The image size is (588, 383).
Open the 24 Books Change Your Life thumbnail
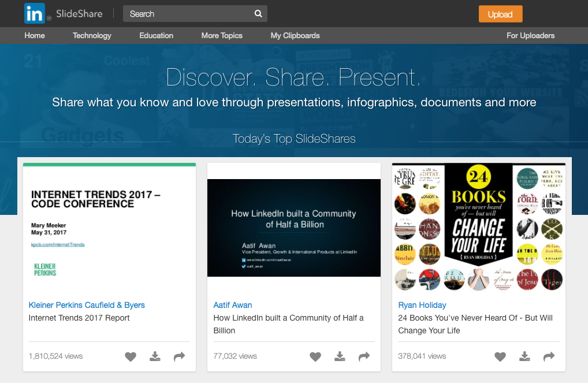point(479,228)
